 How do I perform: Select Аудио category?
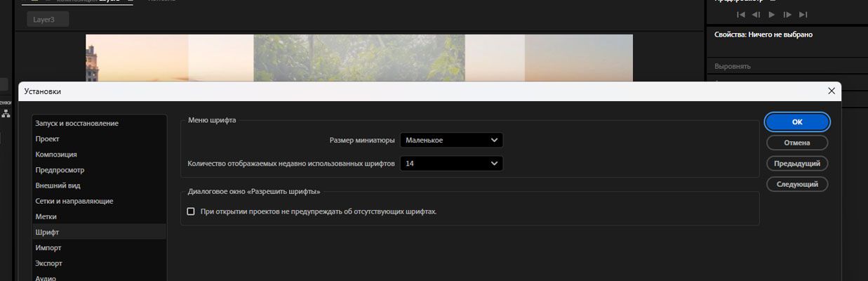[x=99, y=277]
